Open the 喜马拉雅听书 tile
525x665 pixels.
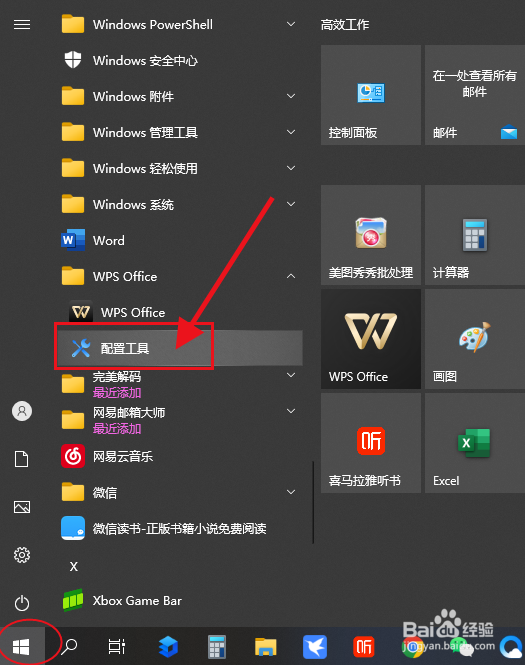click(371, 443)
